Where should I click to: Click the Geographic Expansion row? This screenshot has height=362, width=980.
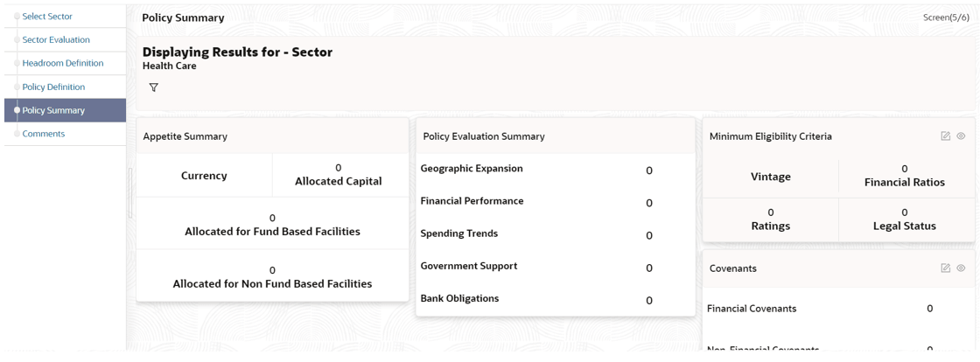coord(555,169)
